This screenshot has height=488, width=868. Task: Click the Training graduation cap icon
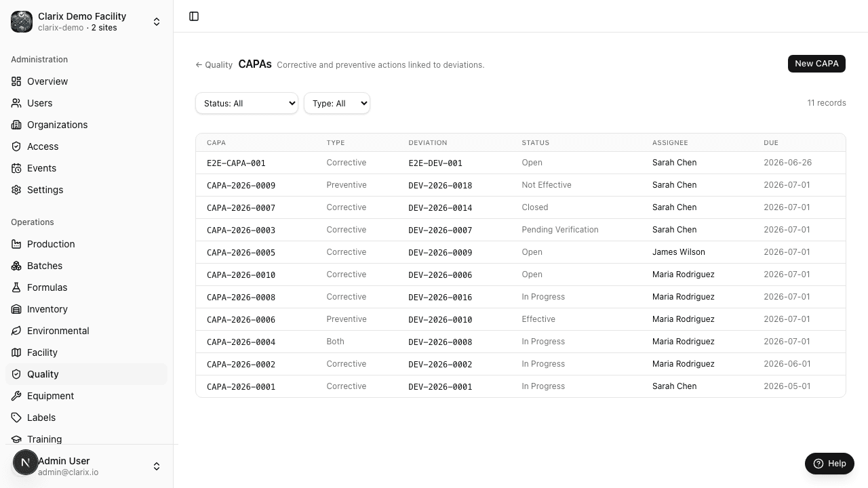pyautogui.click(x=16, y=439)
